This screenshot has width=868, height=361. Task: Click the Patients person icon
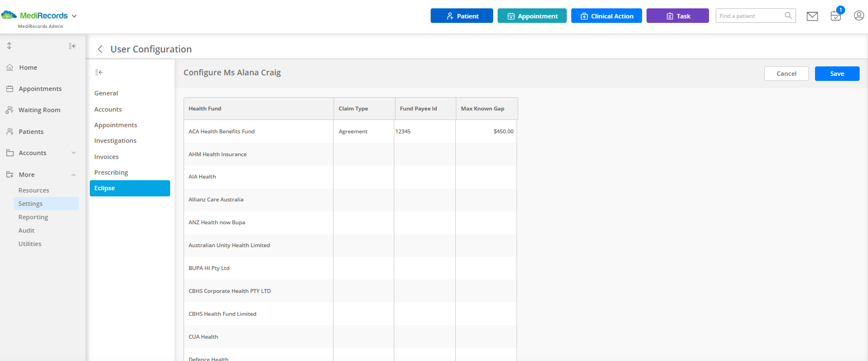click(x=9, y=132)
